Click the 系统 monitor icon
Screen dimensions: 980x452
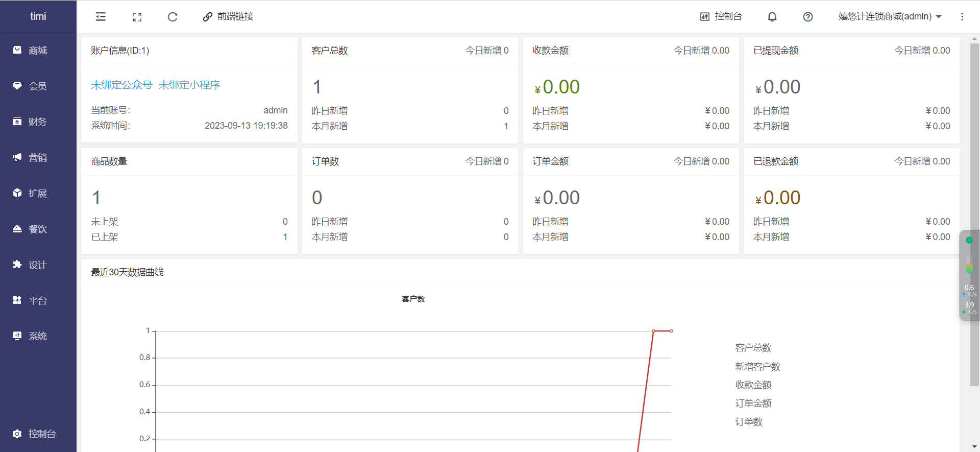point(17,336)
